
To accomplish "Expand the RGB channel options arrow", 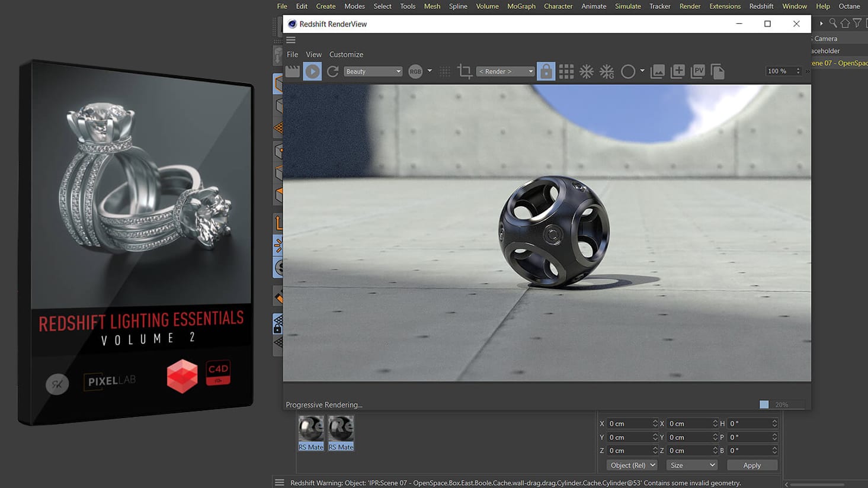I will point(430,71).
